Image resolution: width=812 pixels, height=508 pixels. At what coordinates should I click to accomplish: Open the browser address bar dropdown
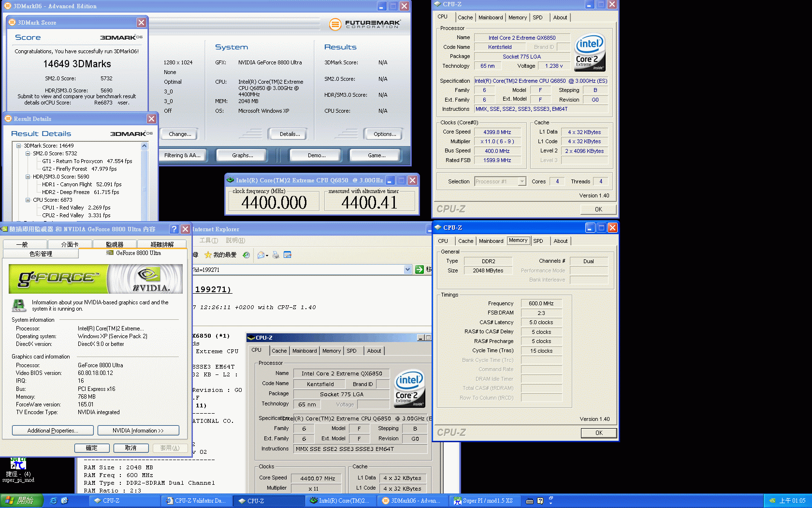coord(407,269)
